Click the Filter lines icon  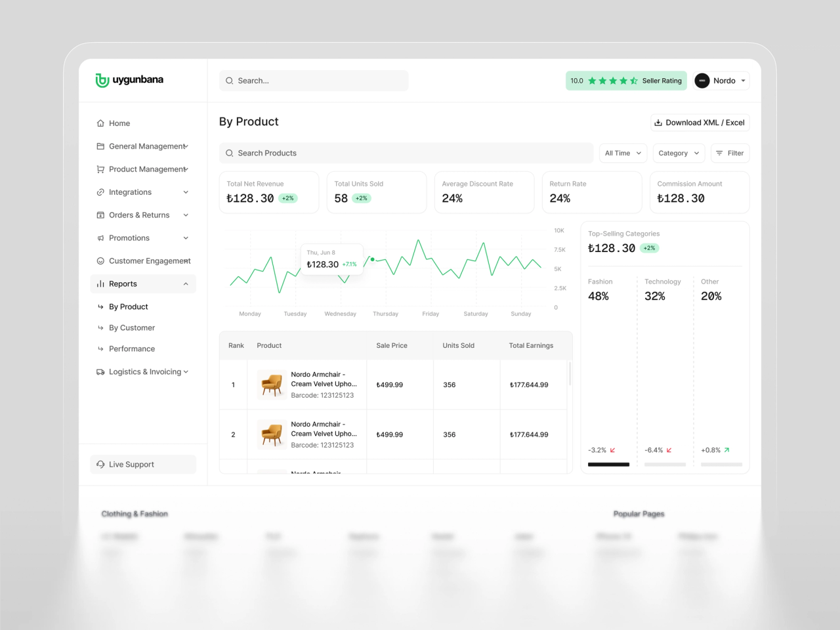[719, 153]
